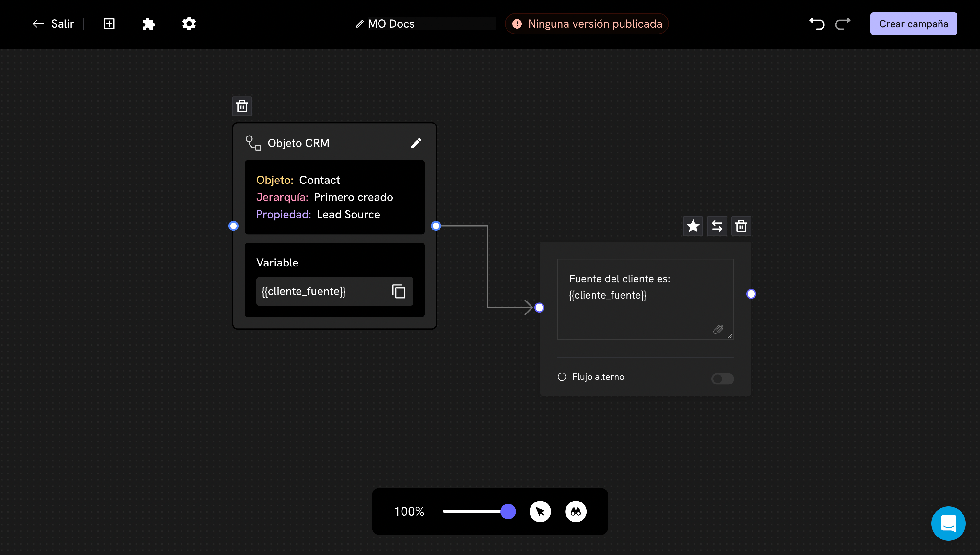Open the add block plus icon
This screenshot has height=555, width=980.
coord(109,24)
